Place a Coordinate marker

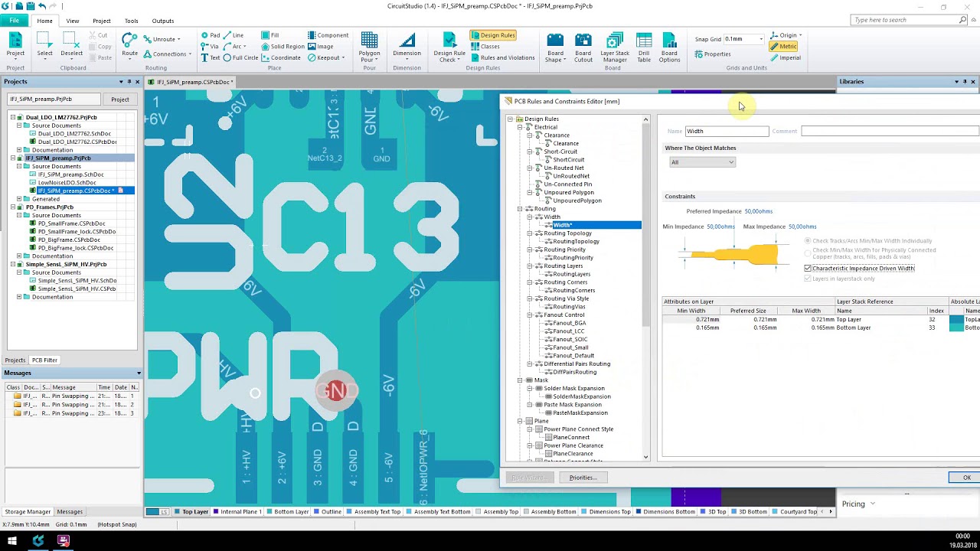(x=280, y=58)
